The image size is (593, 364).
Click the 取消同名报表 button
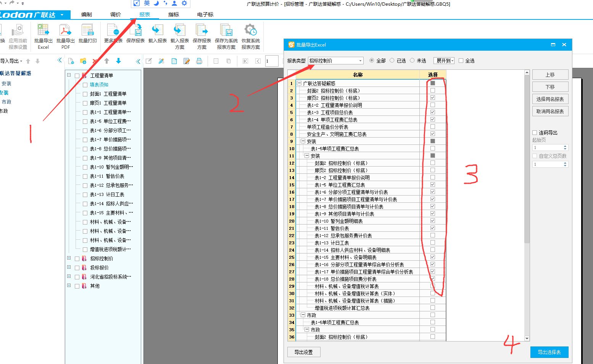tap(550, 111)
